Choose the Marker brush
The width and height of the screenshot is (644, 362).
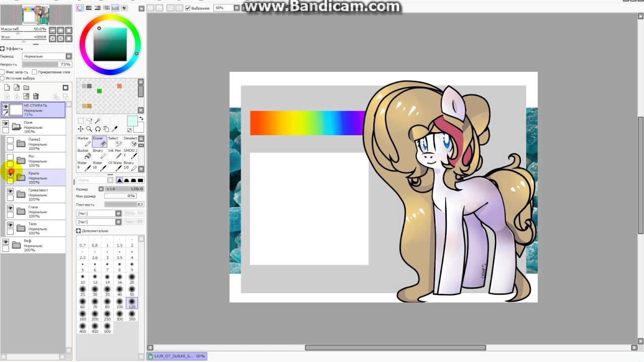[84, 142]
